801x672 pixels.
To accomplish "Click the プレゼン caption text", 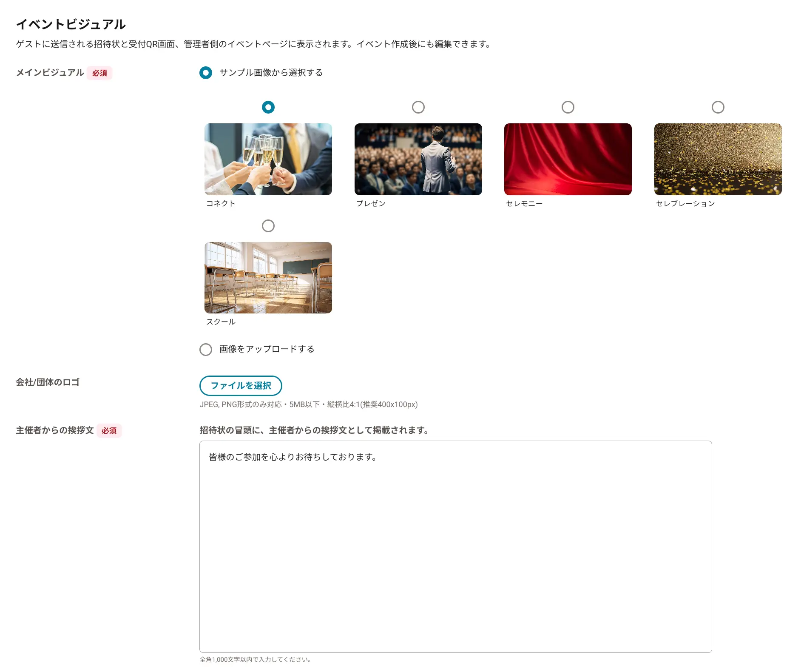I will pyautogui.click(x=371, y=203).
